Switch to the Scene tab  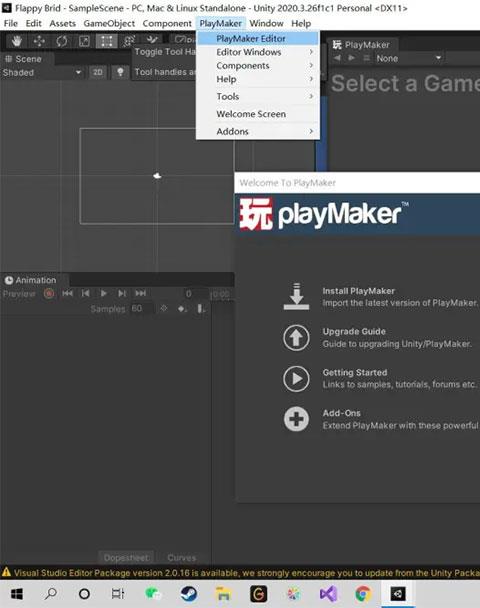coord(23,59)
